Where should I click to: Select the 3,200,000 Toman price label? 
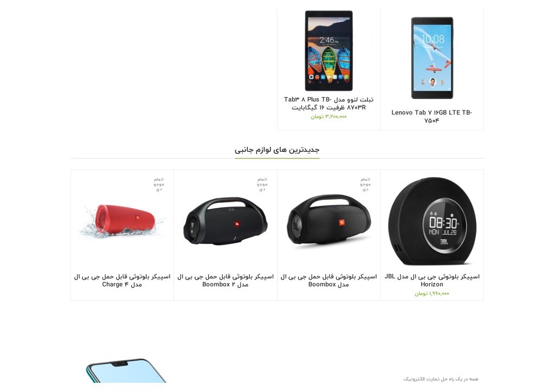(x=329, y=117)
